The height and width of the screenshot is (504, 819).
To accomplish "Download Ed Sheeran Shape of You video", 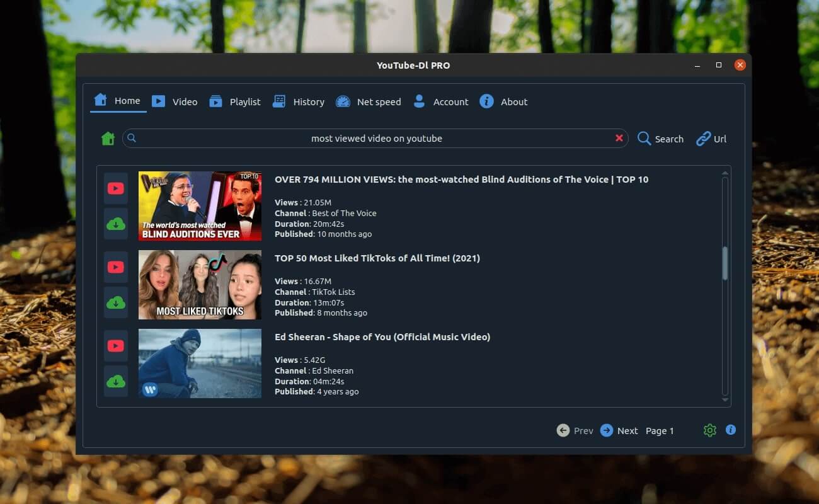I will pyautogui.click(x=116, y=381).
